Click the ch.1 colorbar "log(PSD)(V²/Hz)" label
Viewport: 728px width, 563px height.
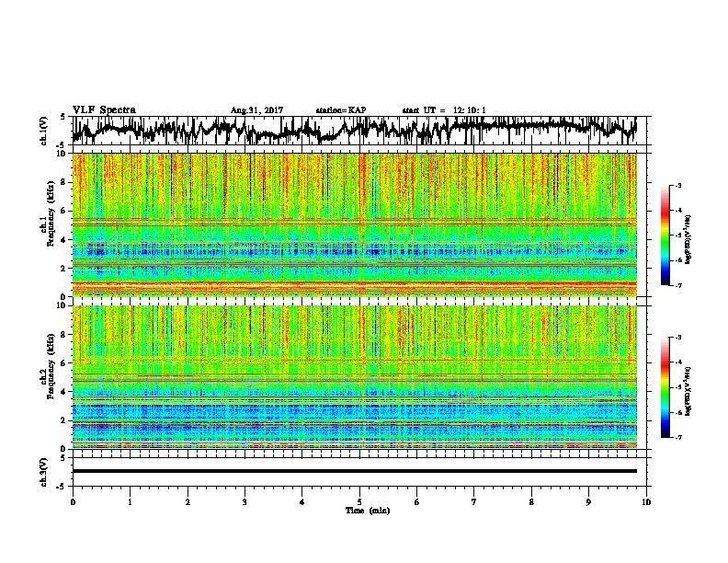tap(688, 240)
